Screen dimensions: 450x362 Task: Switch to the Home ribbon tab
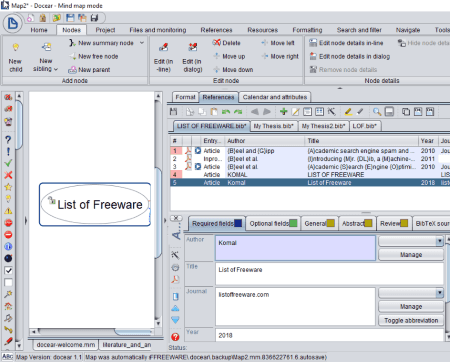point(39,30)
